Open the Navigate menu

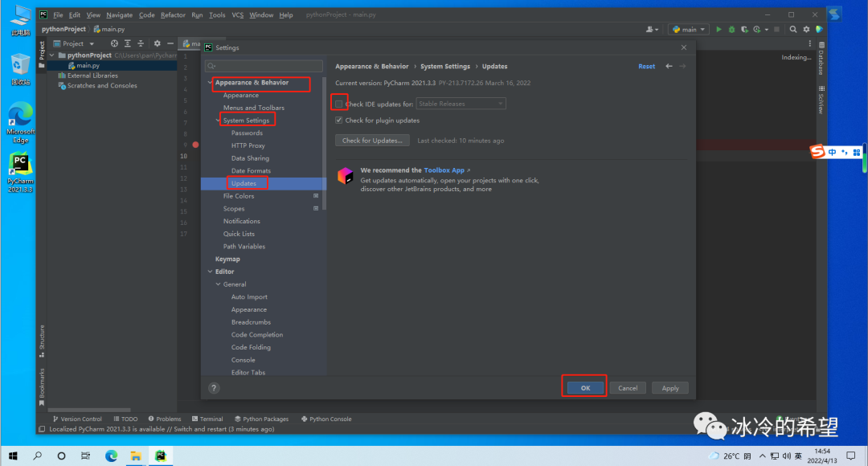point(119,15)
